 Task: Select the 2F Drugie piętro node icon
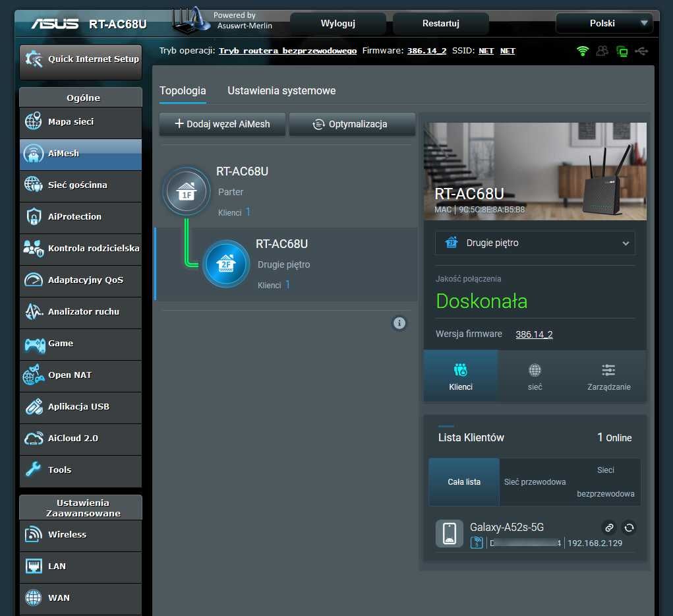click(x=226, y=264)
